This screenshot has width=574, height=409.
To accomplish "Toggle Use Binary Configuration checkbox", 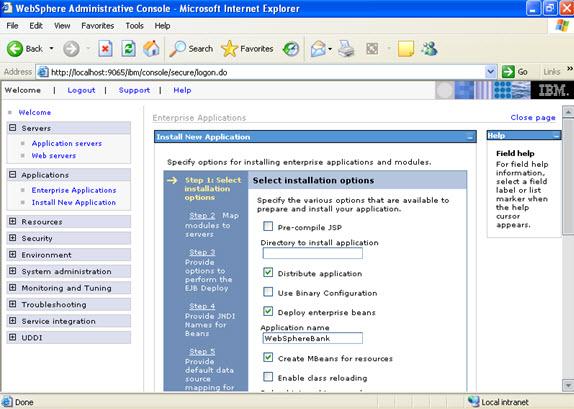I will point(268,292).
